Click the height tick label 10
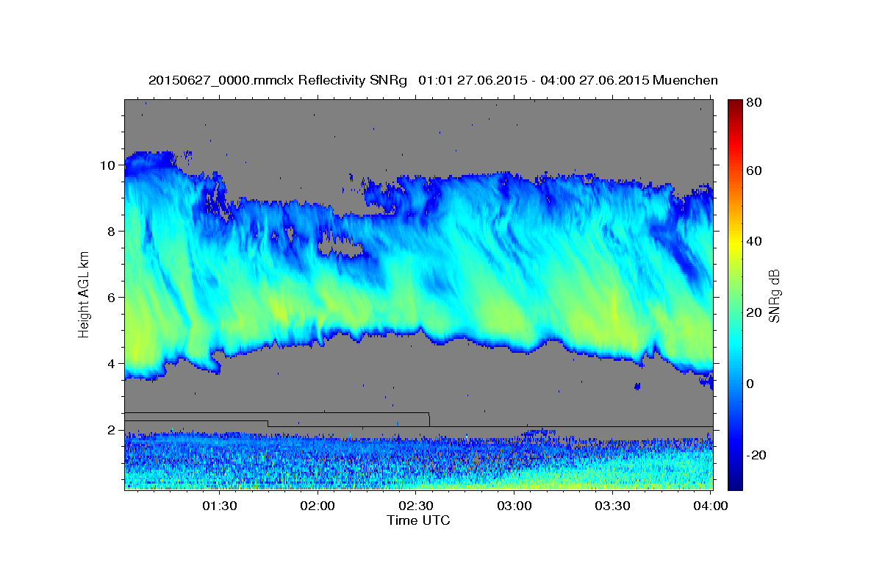Screen dimensions: 882x588 click(x=107, y=165)
